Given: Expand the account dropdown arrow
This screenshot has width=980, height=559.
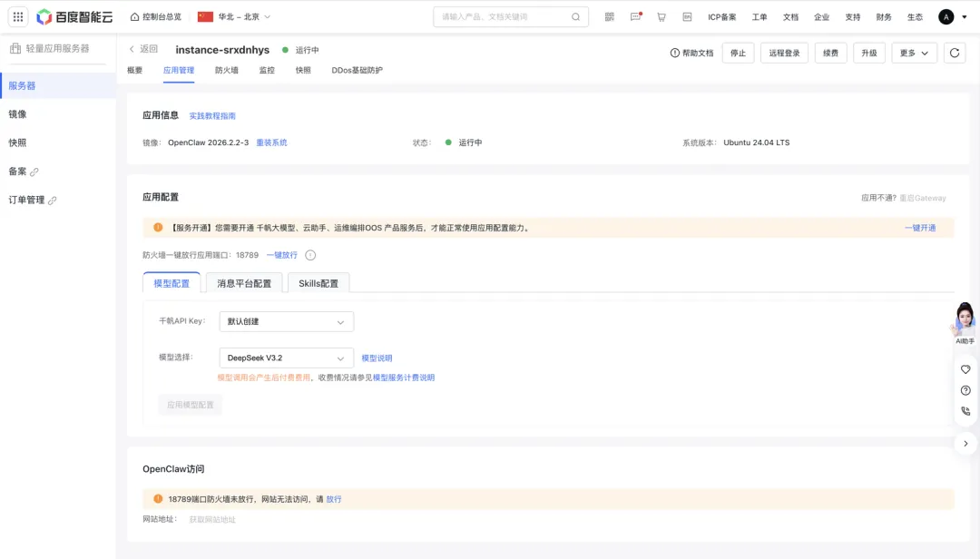Looking at the screenshot, I should click(965, 17).
